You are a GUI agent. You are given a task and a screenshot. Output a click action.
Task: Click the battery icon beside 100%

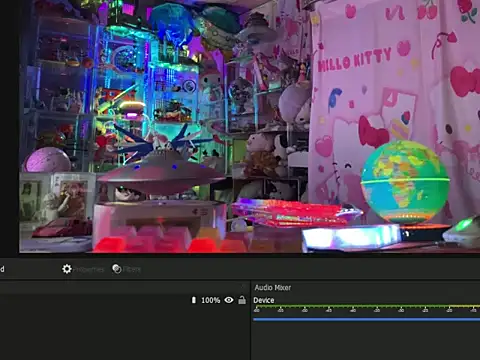(x=194, y=300)
